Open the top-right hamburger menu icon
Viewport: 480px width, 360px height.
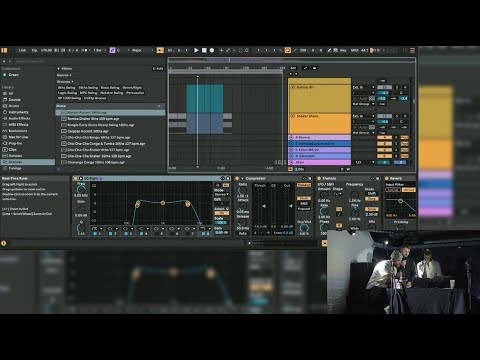[412, 50]
